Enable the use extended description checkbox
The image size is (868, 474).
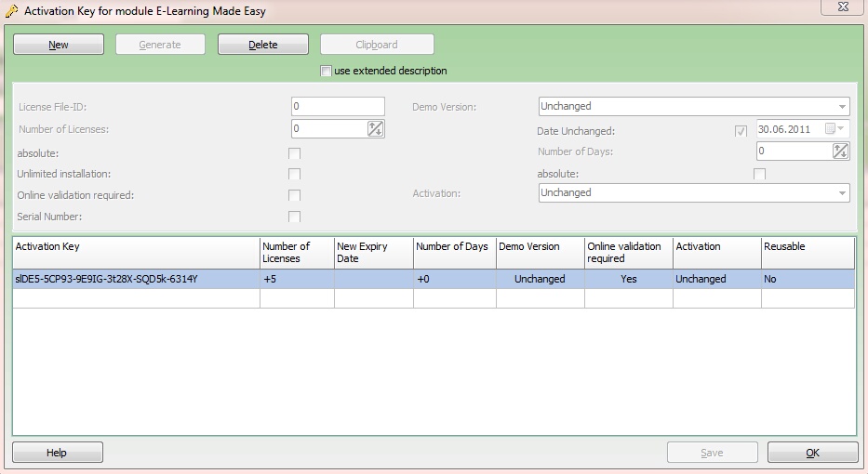click(326, 71)
